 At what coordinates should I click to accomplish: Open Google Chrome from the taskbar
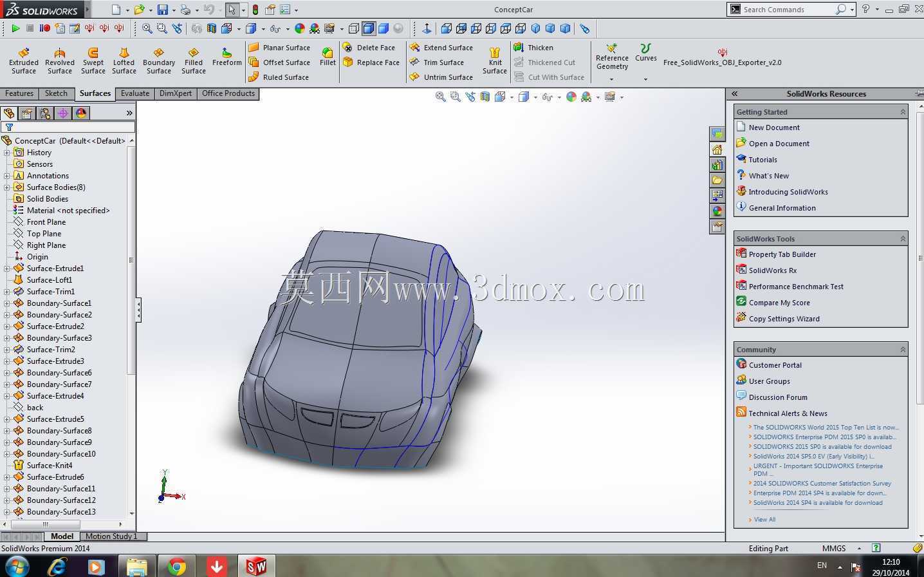tap(176, 567)
